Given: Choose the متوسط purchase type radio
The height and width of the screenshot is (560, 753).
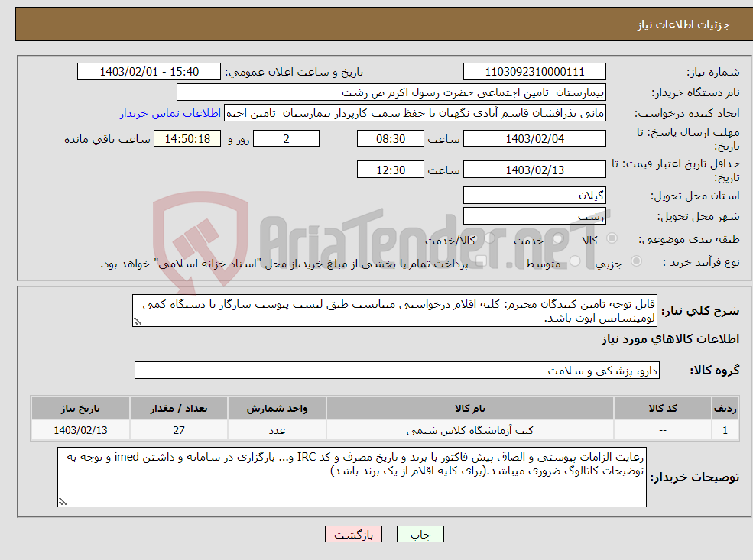Looking at the screenshot, I should pyautogui.click(x=575, y=261).
